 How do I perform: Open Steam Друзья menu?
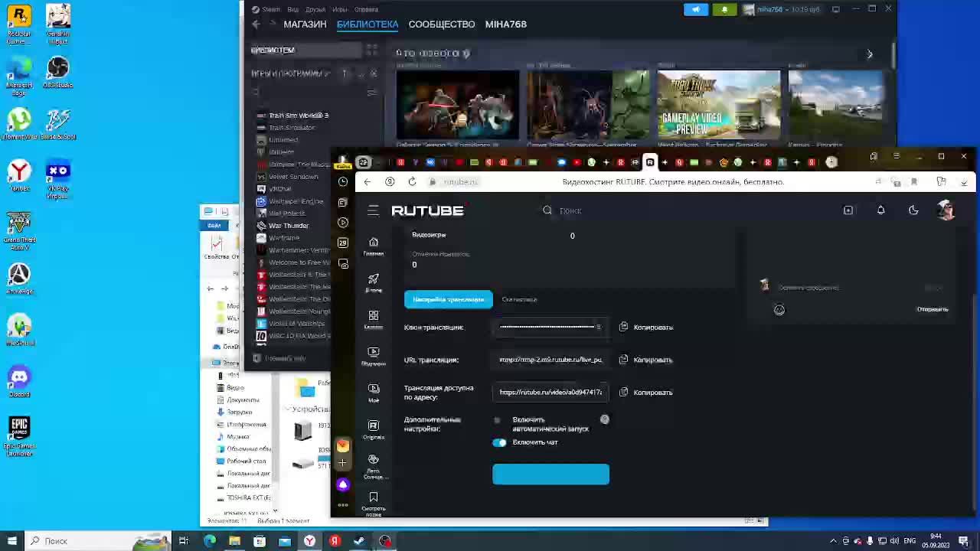(315, 9)
